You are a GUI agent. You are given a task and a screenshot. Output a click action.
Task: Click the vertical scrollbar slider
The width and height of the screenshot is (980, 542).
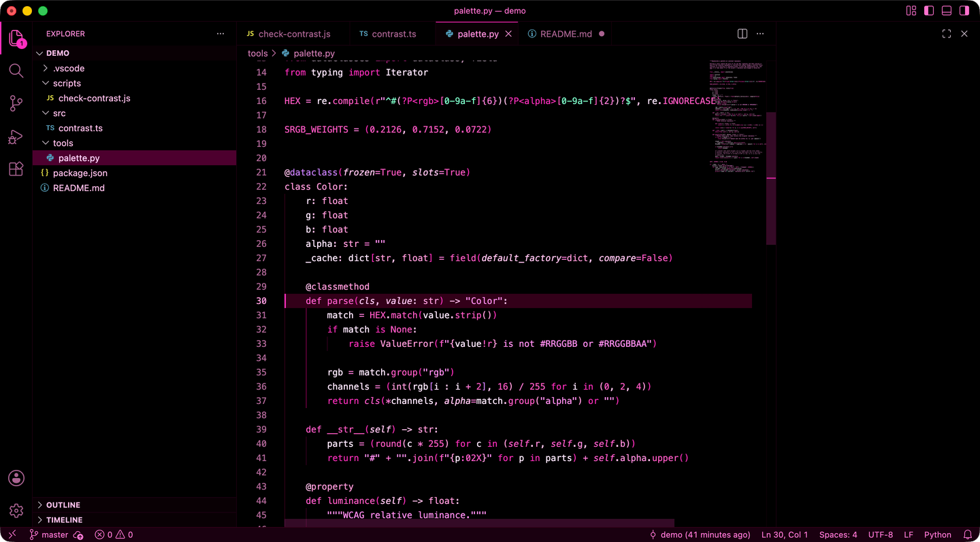771,178
